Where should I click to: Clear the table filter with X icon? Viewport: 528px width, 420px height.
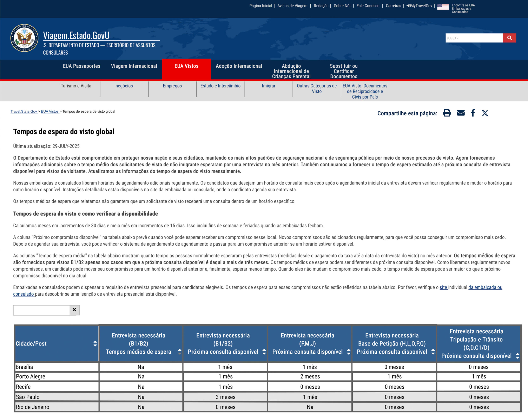click(74, 310)
